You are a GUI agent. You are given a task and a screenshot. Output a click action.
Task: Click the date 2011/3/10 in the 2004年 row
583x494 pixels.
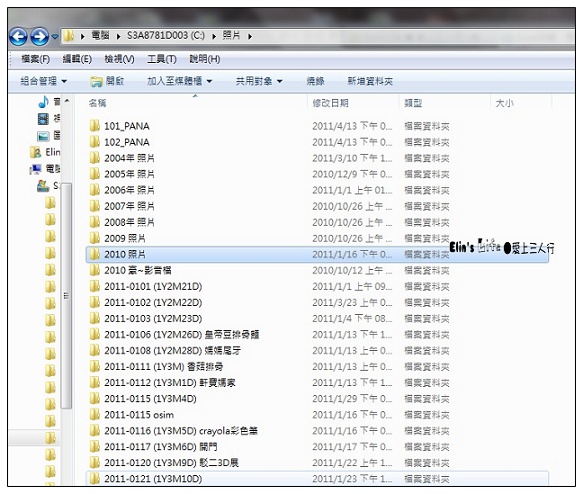point(335,158)
